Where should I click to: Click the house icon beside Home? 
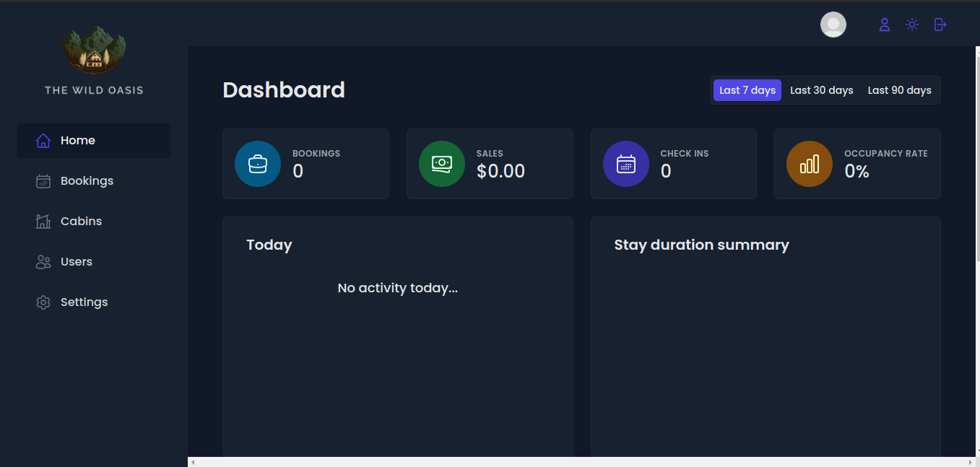43,141
